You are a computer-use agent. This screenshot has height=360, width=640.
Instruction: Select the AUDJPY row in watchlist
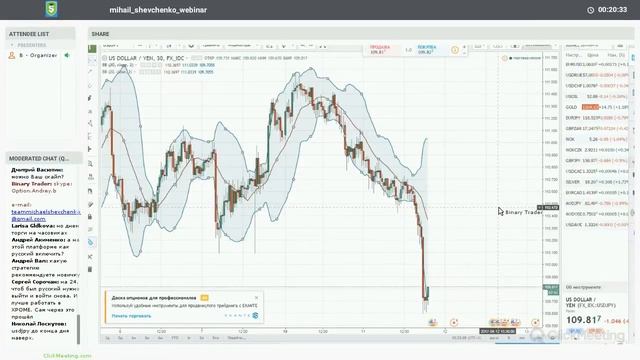pyautogui.click(x=596, y=203)
